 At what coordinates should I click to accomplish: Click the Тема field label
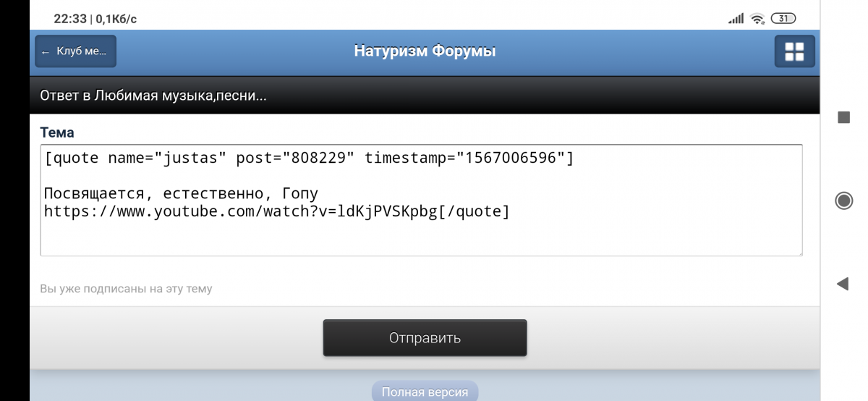point(57,132)
